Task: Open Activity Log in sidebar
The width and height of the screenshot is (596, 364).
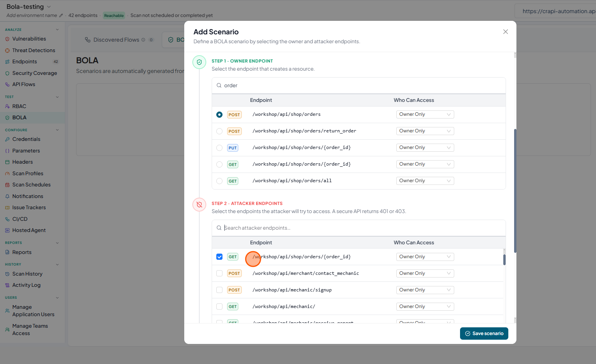Action: click(32, 285)
